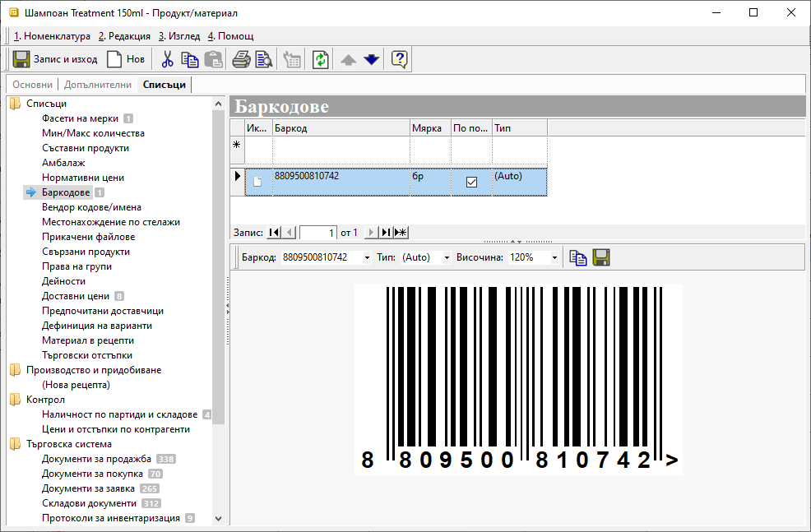This screenshot has width=811, height=532.
Task: Open Съставни продукти list
Action: [x=86, y=148]
